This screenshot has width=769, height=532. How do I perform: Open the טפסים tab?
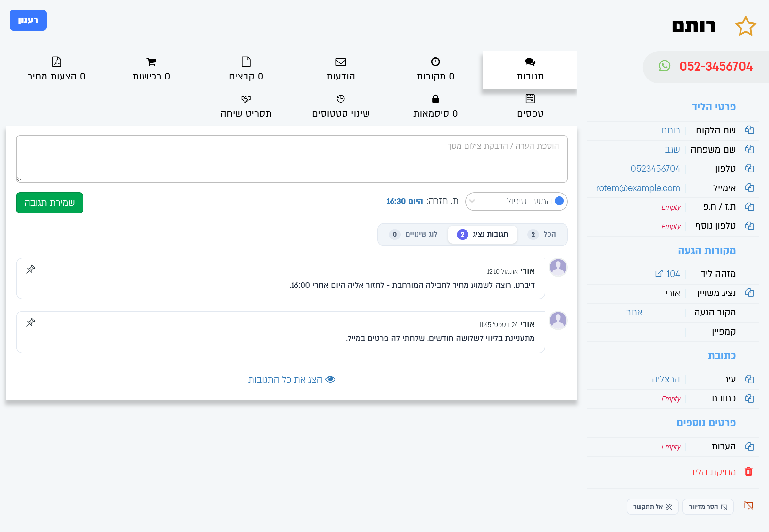(x=530, y=107)
